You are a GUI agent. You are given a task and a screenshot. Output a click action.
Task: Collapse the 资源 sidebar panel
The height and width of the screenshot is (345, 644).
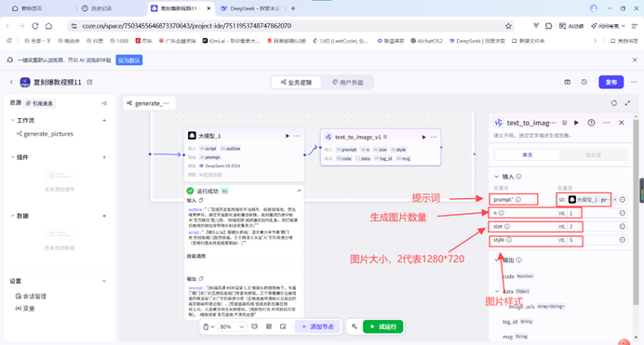104,103
